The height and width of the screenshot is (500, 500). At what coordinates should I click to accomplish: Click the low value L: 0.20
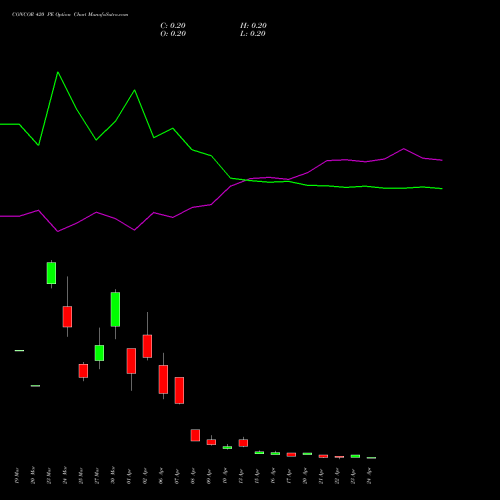[253, 34]
